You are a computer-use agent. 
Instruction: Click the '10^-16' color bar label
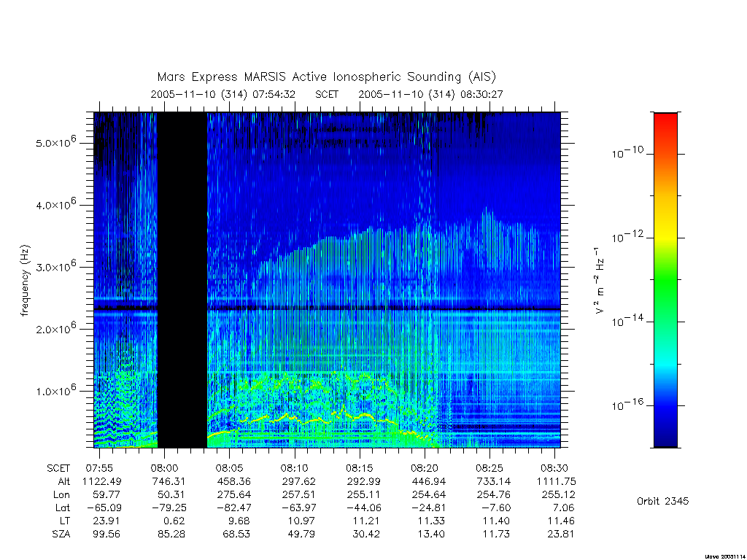pos(627,404)
